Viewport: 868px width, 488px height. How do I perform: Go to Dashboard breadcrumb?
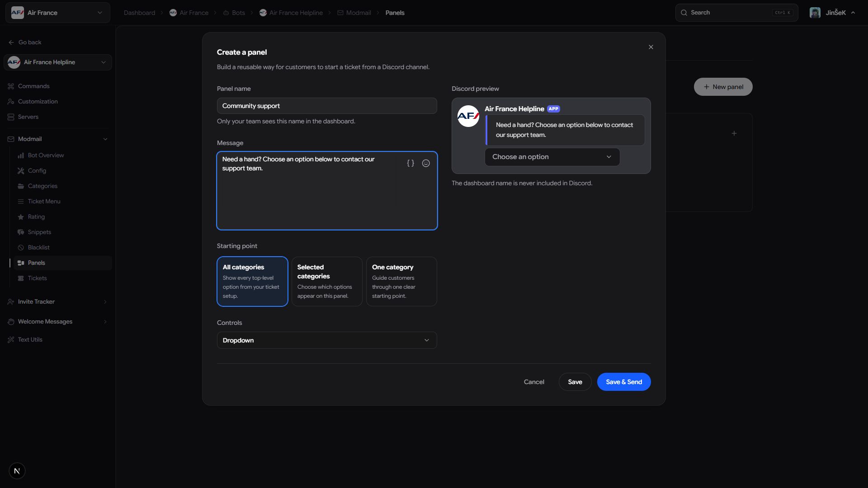click(x=139, y=13)
